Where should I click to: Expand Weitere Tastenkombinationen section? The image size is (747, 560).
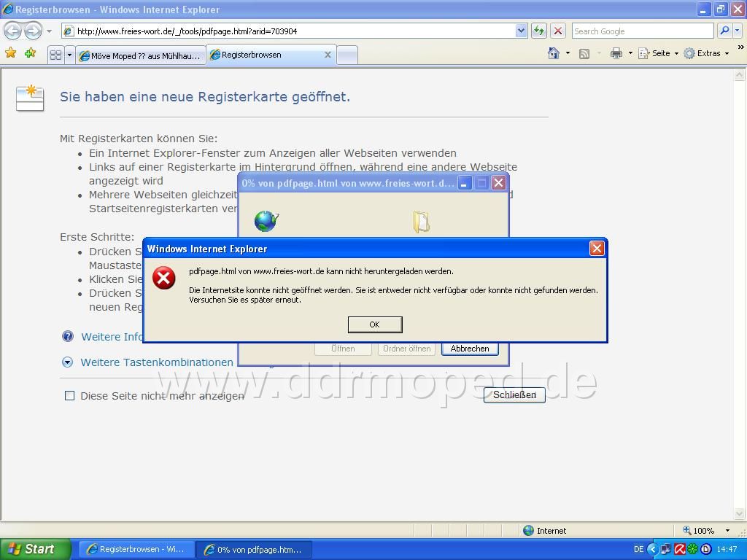click(157, 362)
